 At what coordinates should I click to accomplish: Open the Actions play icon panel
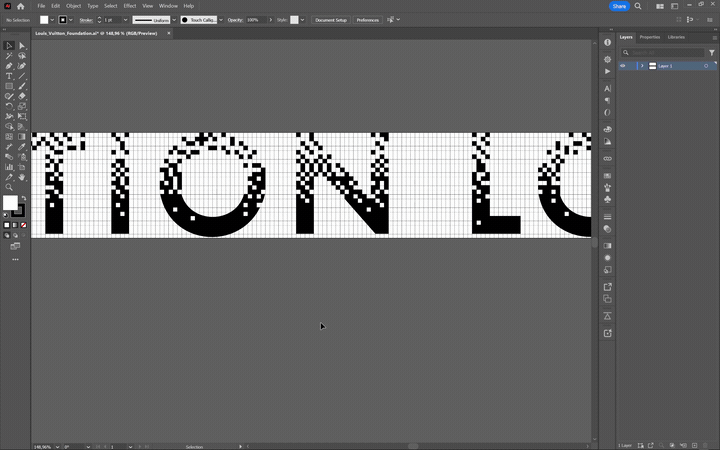point(608,71)
